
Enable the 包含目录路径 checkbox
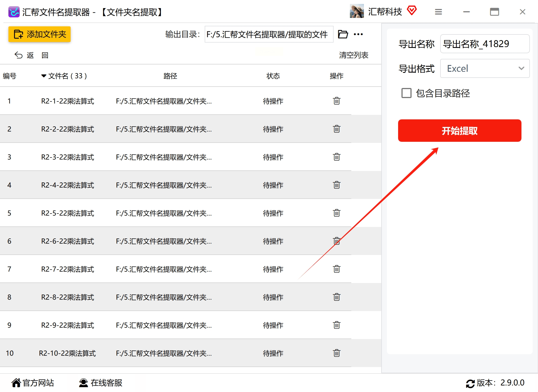(x=406, y=93)
